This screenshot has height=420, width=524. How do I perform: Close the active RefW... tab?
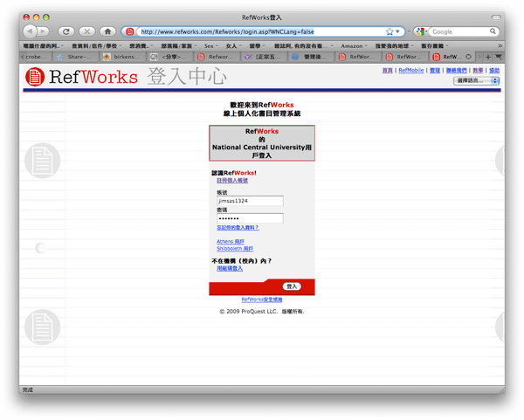coord(468,57)
